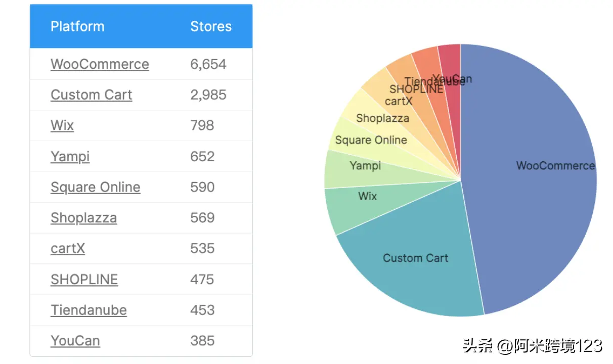Select the Yampi link

tap(70, 156)
